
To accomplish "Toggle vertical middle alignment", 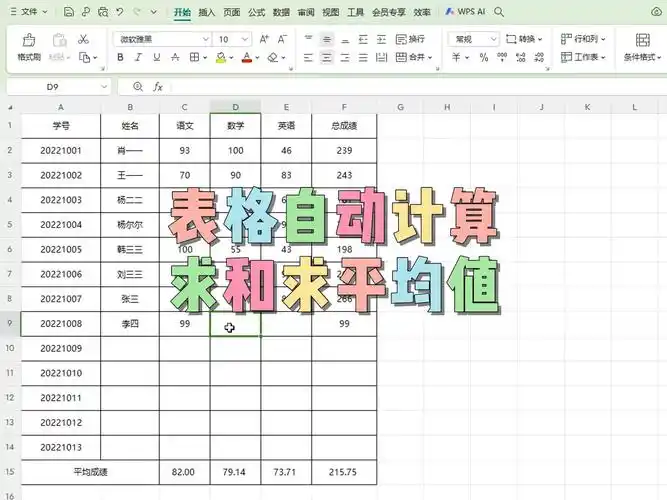I will click(327, 39).
